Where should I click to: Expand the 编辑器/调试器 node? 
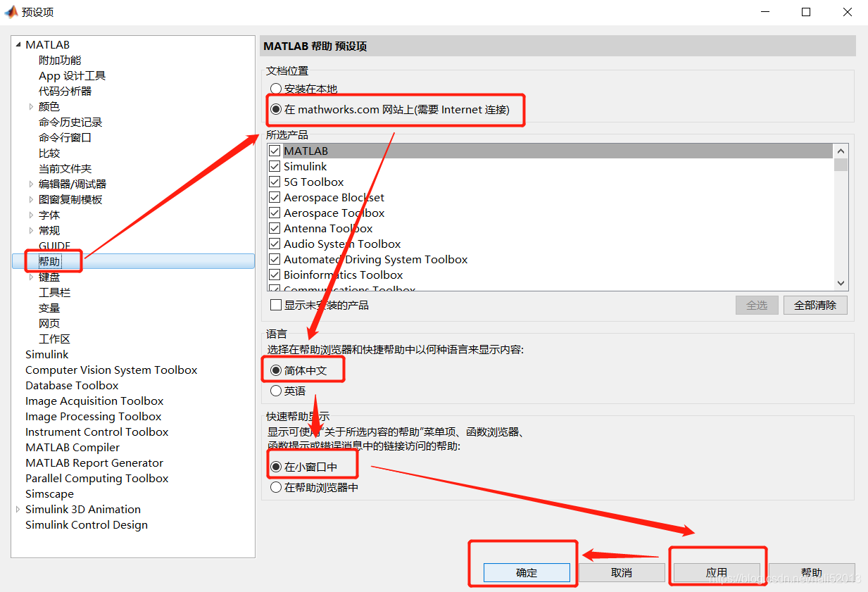pos(31,184)
